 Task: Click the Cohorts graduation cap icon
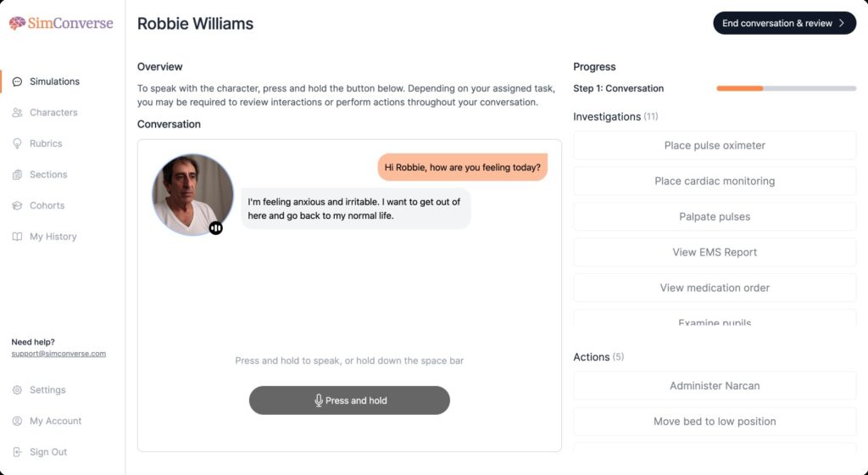click(x=18, y=205)
